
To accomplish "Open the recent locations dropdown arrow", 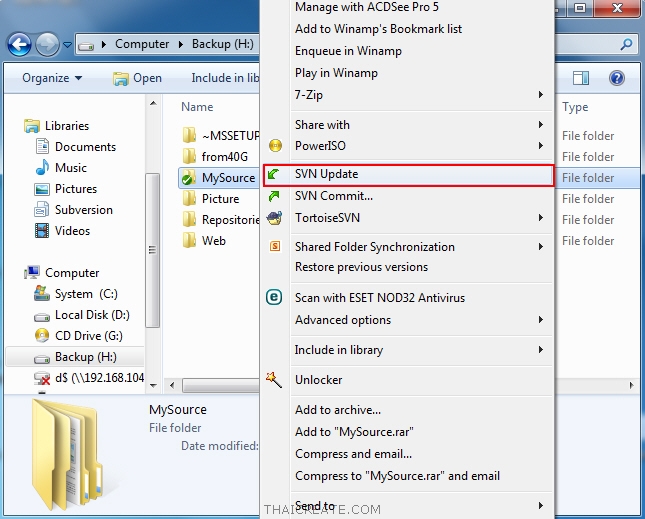I will point(67,44).
